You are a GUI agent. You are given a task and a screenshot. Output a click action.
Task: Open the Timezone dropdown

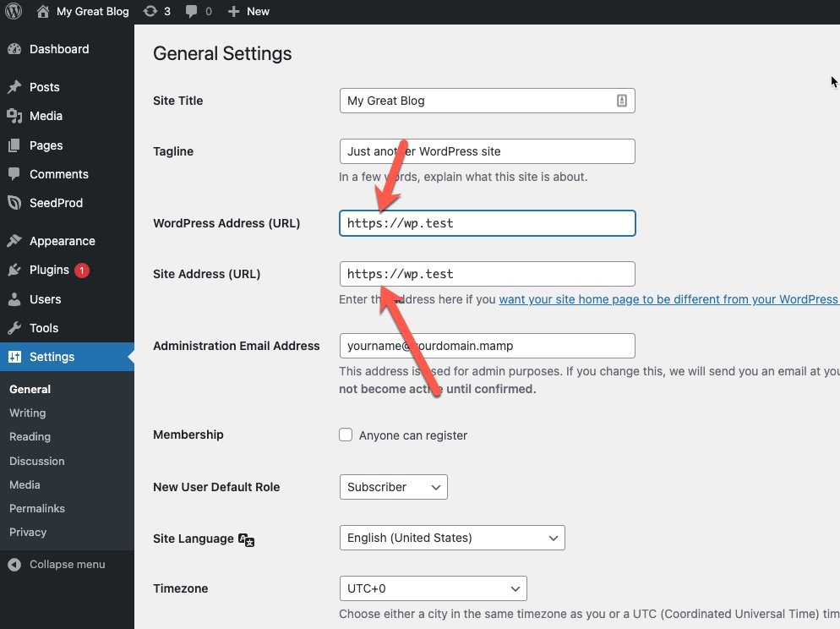433,588
